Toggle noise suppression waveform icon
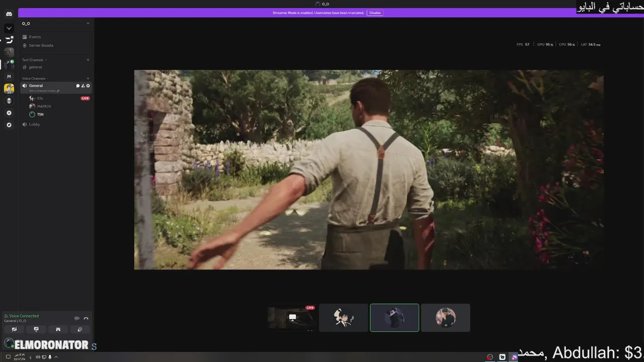 click(x=77, y=318)
